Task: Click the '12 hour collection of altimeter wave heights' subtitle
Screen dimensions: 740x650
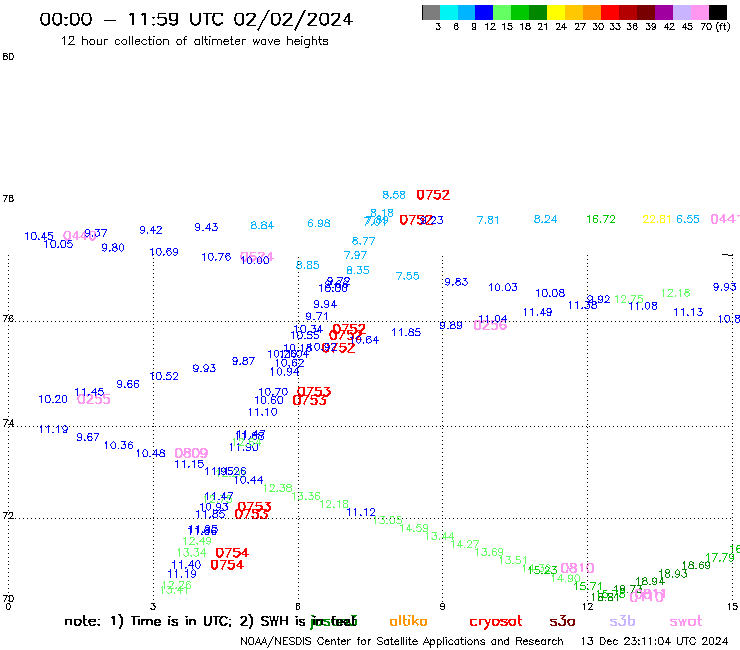Action: pos(194,41)
